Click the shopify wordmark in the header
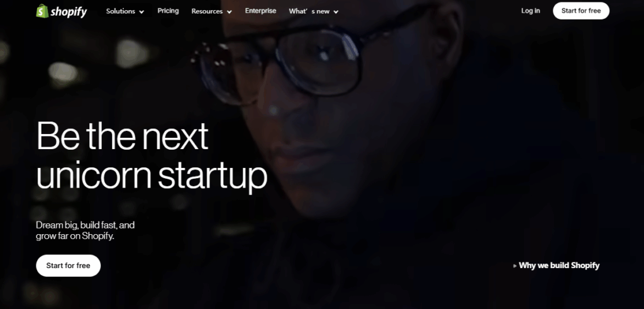This screenshot has width=644, height=309. coord(69,12)
